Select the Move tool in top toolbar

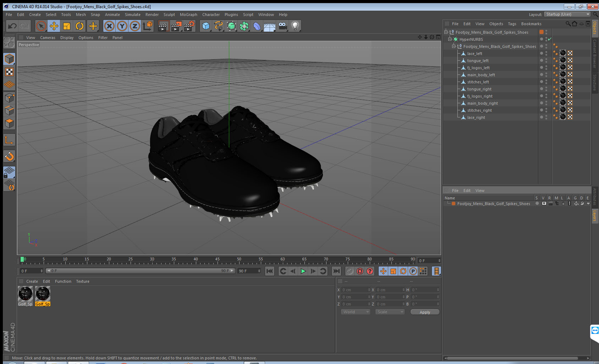tap(54, 26)
